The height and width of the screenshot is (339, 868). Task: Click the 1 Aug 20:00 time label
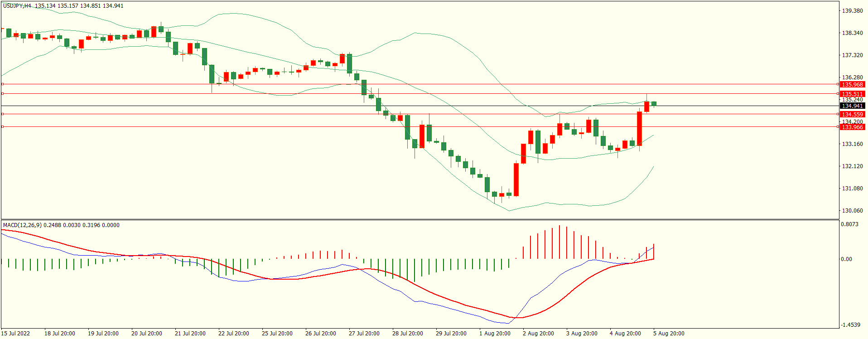pos(495,334)
